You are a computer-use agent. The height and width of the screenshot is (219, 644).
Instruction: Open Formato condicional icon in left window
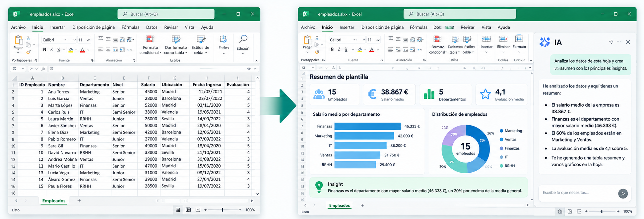150,39
